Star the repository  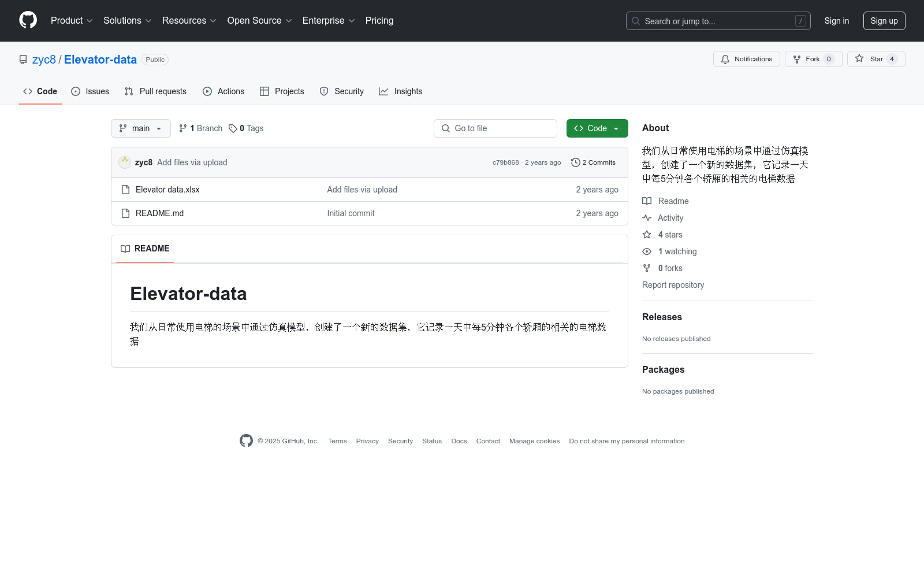pyautogui.click(x=876, y=59)
